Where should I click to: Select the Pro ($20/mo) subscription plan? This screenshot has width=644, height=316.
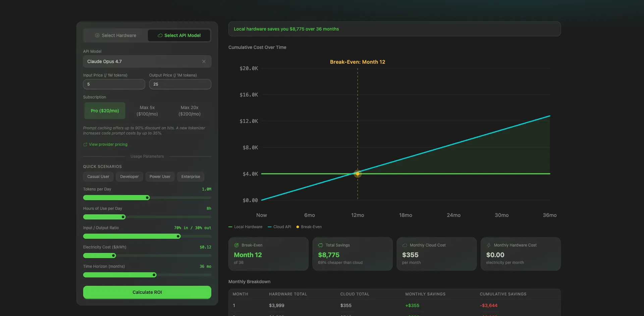105,111
